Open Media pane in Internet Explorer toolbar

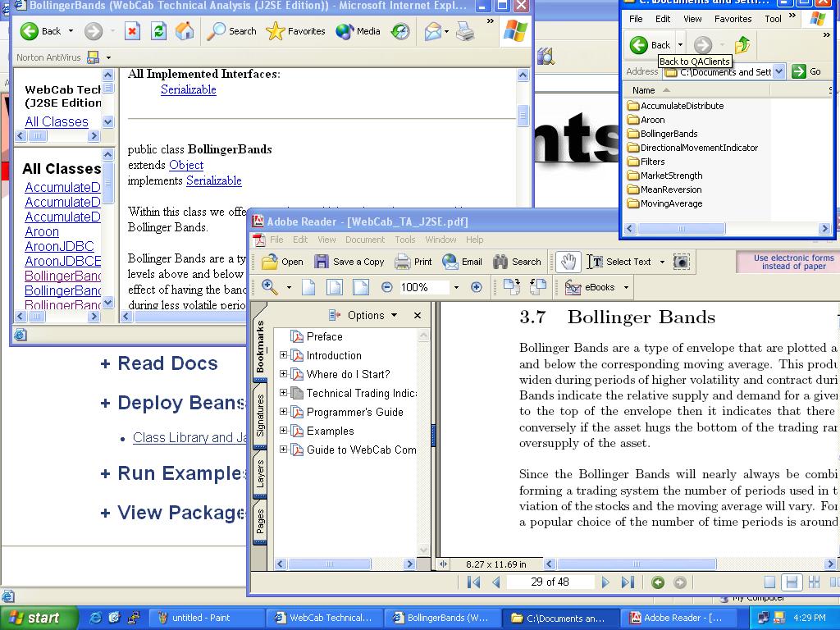click(x=358, y=31)
